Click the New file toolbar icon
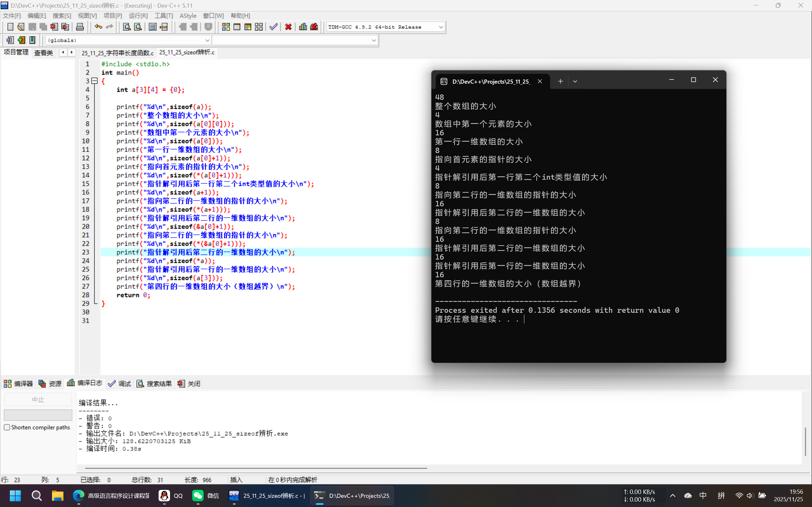812x507 pixels. 10,27
